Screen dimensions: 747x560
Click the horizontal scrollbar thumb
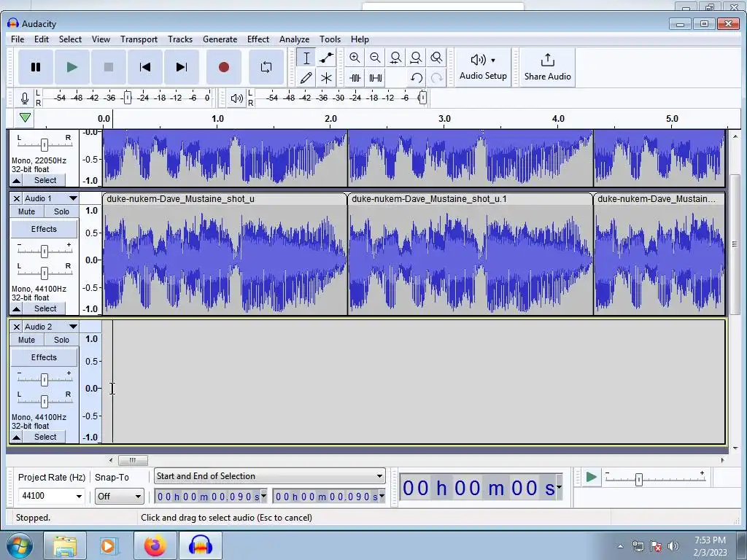tap(133, 460)
